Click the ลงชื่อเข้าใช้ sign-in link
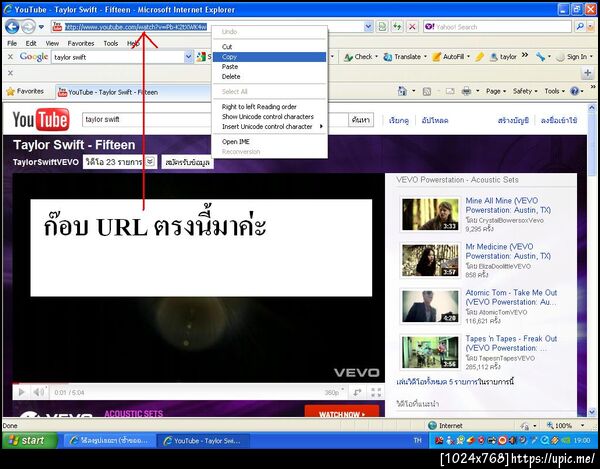Image resolution: width=600 pixels, height=469 pixels. tap(559, 120)
